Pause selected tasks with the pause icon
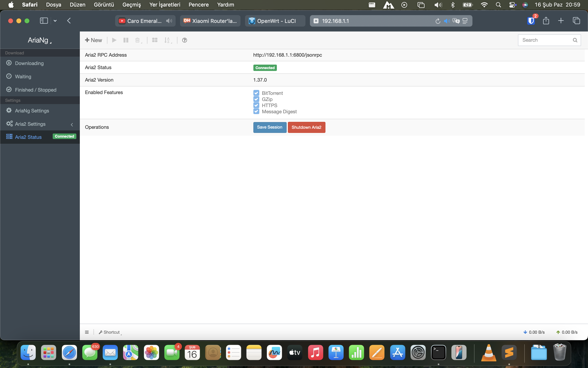Viewport: 588px width, 368px height. coord(126,40)
